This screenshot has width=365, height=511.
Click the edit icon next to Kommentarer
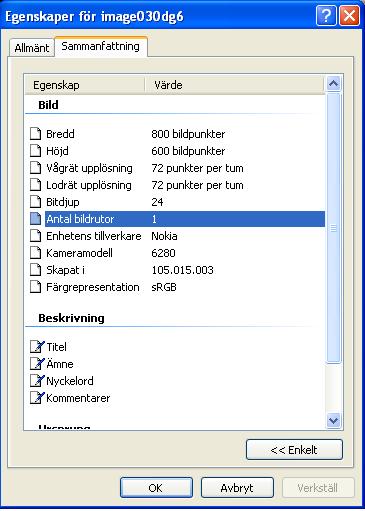coord(37,398)
